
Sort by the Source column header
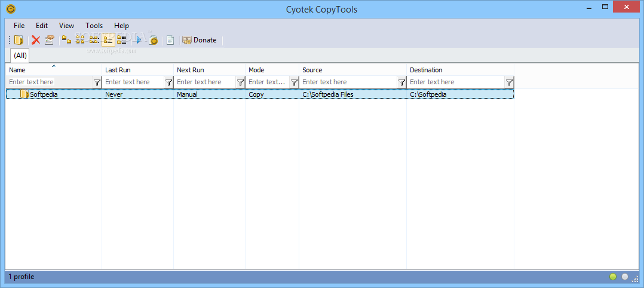(353, 70)
